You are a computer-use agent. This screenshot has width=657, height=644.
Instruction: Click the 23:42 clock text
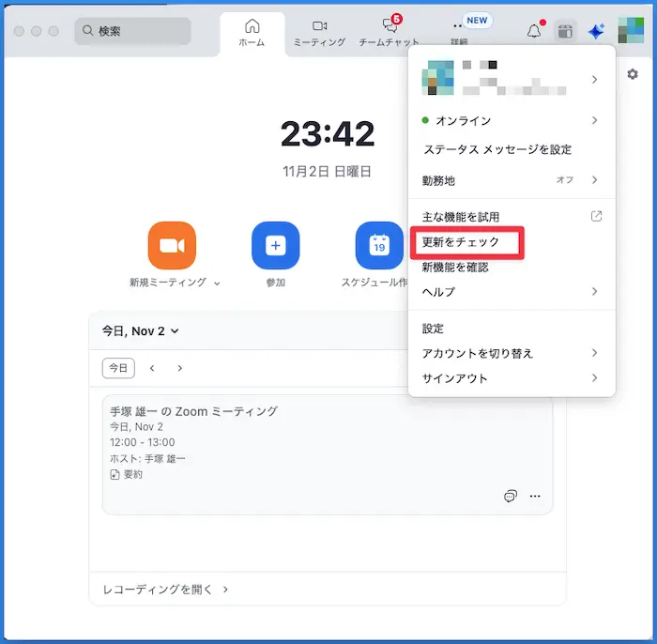pos(328,133)
